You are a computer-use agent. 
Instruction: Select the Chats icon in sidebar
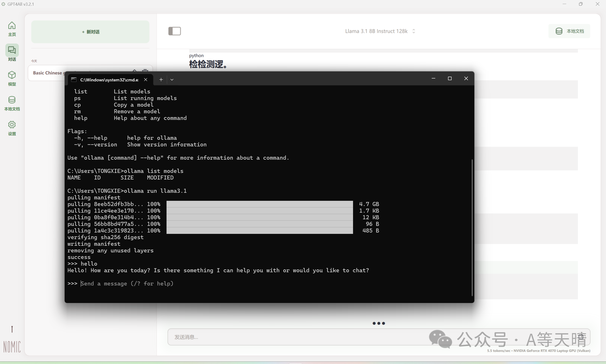(x=12, y=50)
